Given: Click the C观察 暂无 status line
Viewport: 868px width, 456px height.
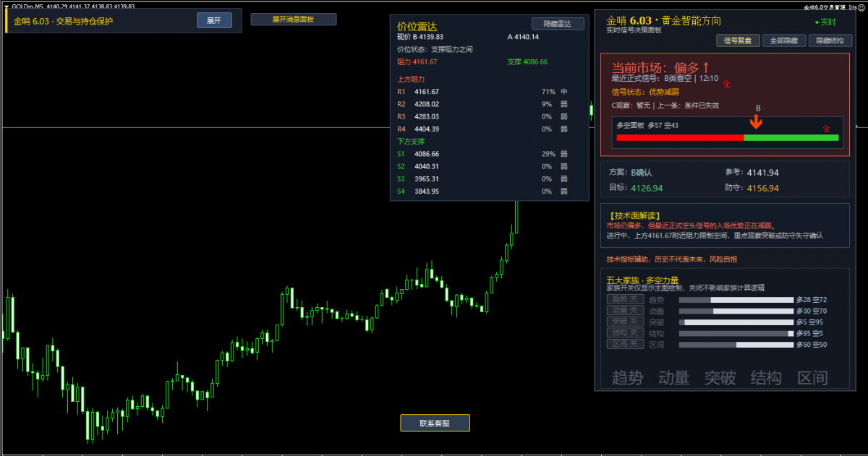Looking at the screenshot, I should (x=665, y=106).
